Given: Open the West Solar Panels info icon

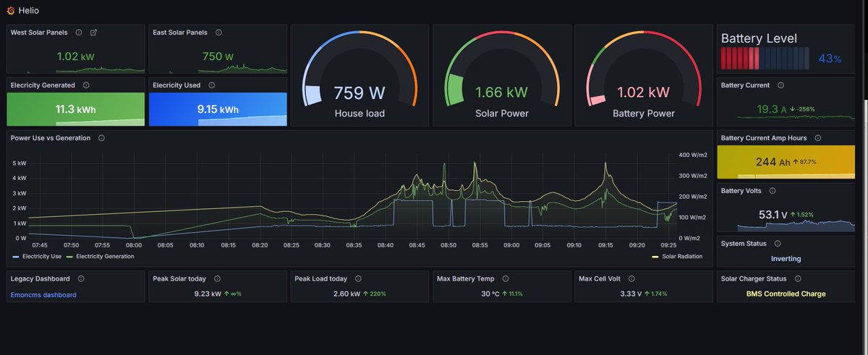Looking at the screenshot, I should tap(78, 33).
